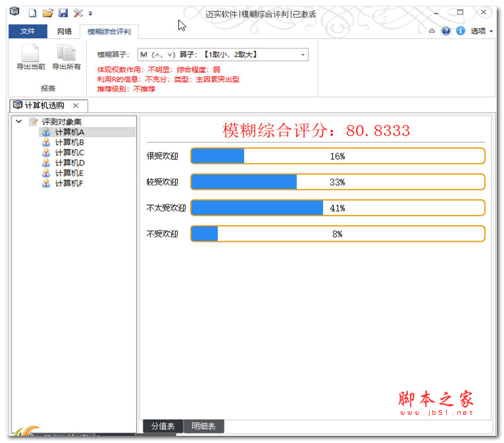Switch to the 明细表 bottom tab
The image size is (504, 443).
click(203, 427)
